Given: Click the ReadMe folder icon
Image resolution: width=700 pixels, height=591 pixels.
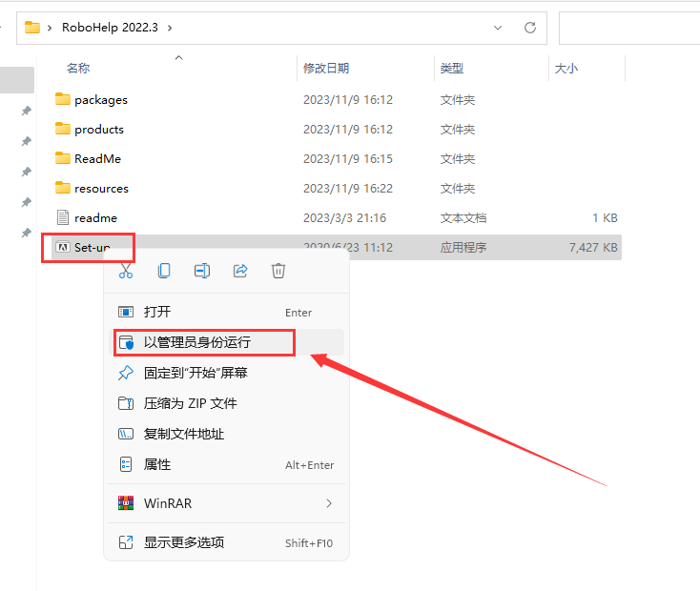Looking at the screenshot, I should click(x=63, y=158).
